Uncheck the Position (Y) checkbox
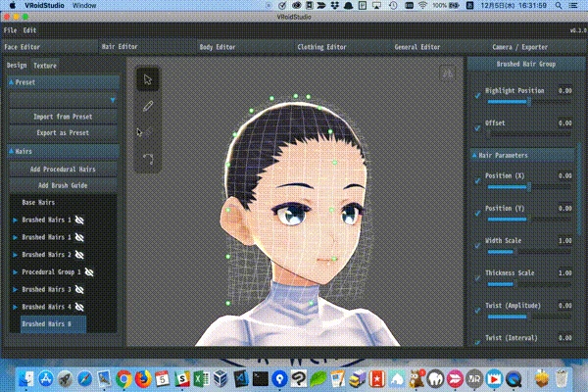This screenshot has height=392, width=588. click(x=477, y=213)
